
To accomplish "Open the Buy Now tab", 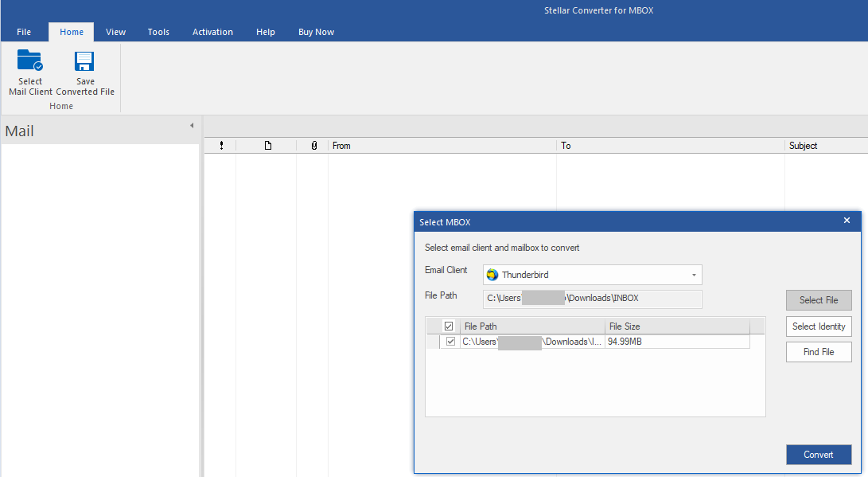I will click(x=316, y=32).
